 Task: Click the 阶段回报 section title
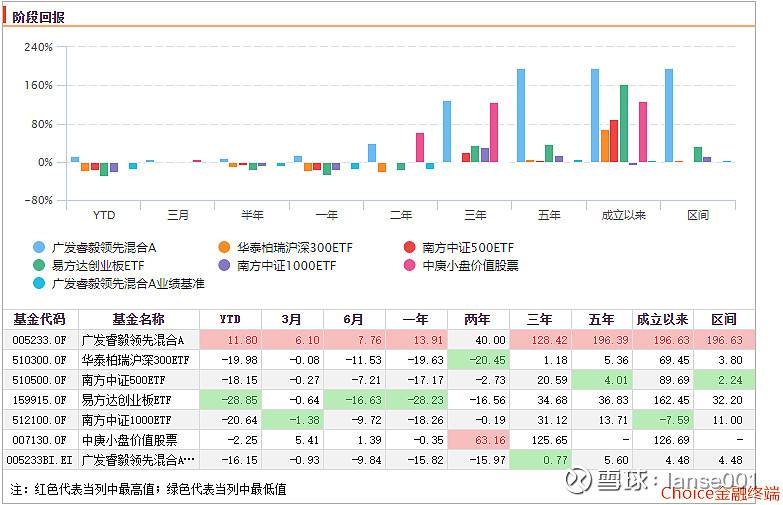[38, 17]
